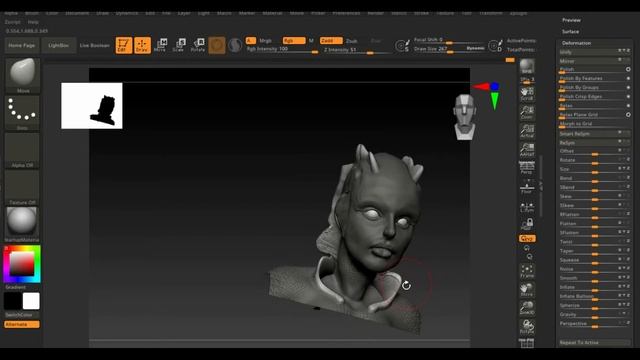Click the Scroll canvas icon
Image resolution: width=640 pixels, height=360 pixels.
click(527, 93)
